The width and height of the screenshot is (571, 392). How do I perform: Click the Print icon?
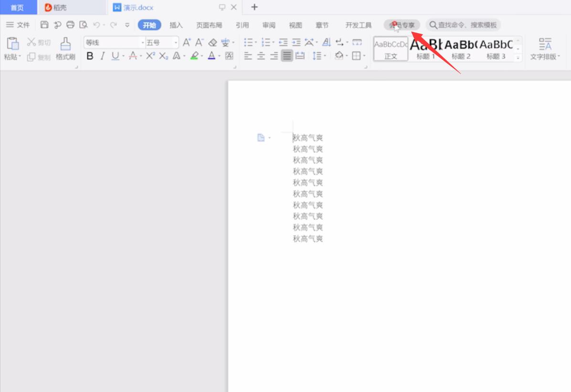[x=70, y=25]
